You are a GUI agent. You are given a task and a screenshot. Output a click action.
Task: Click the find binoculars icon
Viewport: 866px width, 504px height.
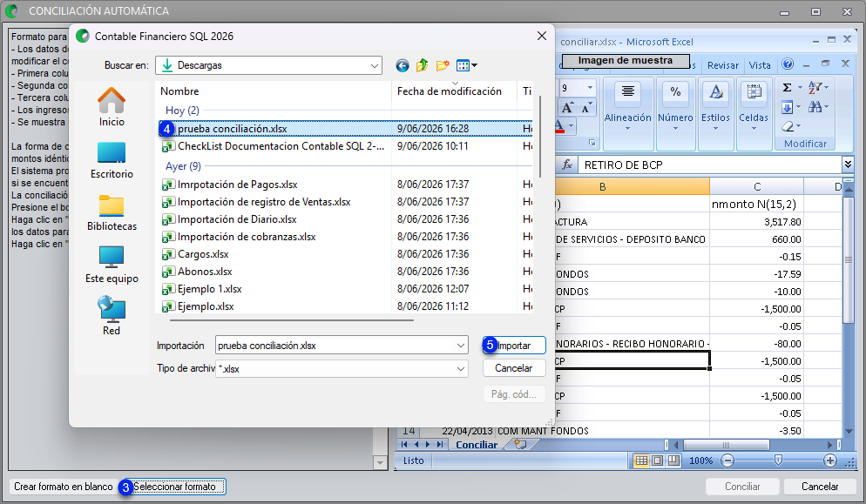click(x=815, y=107)
